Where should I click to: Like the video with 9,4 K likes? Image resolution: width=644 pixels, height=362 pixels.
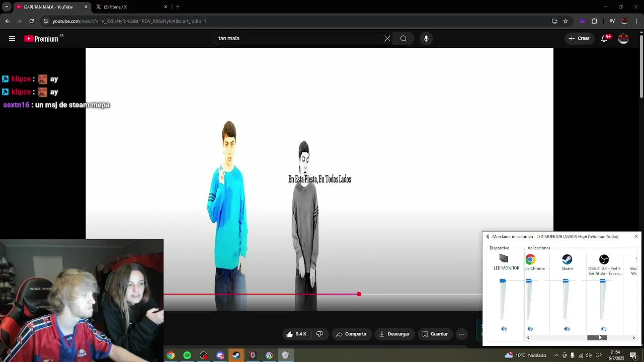point(296,334)
